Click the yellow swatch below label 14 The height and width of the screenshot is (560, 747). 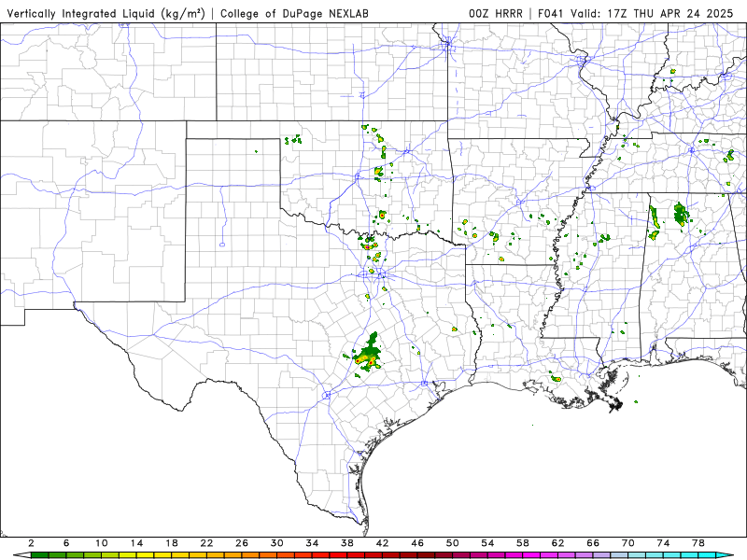[146, 555]
